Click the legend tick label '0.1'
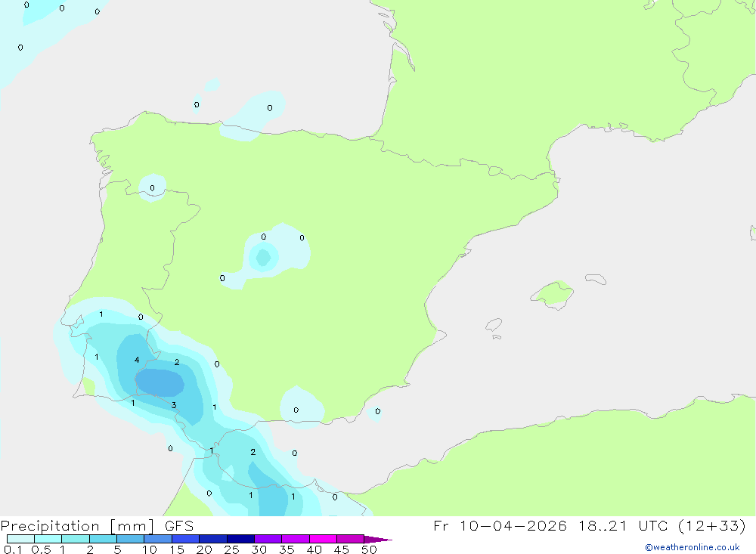The image size is (756, 554). pyautogui.click(x=13, y=549)
